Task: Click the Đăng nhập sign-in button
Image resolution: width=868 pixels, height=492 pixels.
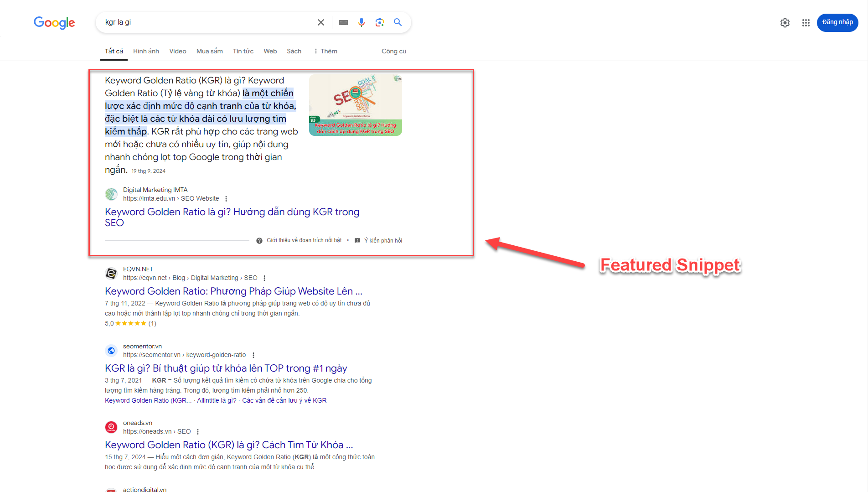Action: (x=837, y=23)
